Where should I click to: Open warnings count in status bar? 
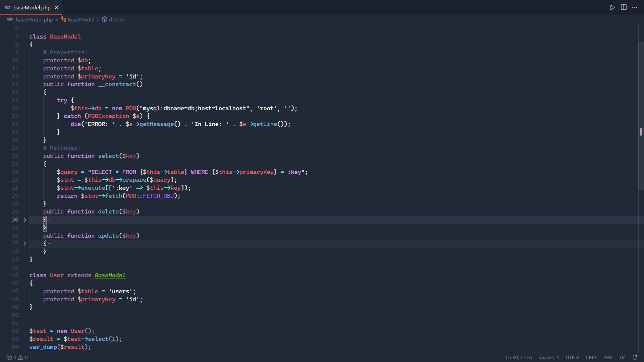[x=23, y=357]
